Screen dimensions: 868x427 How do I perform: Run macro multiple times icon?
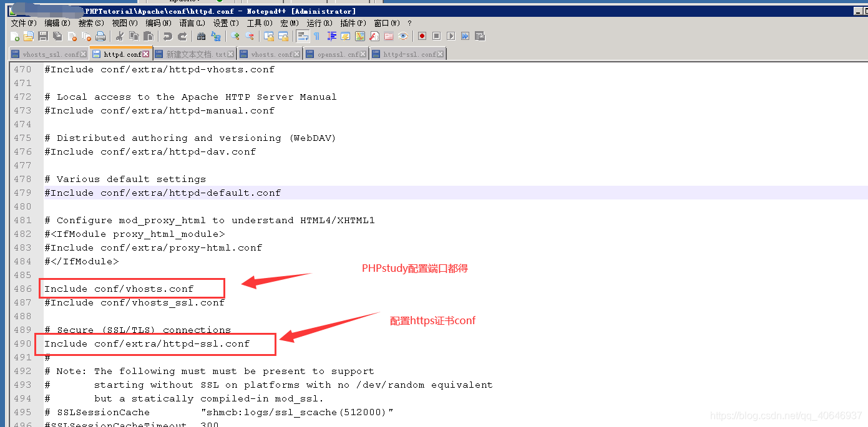click(465, 36)
